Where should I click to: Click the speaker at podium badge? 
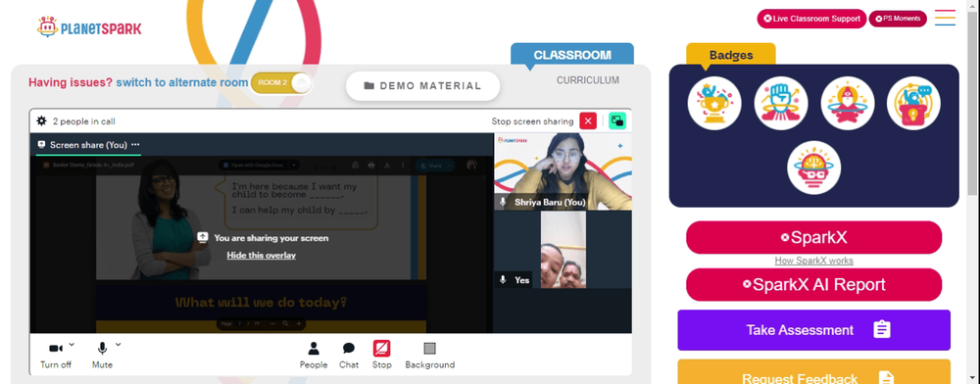[x=913, y=103]
